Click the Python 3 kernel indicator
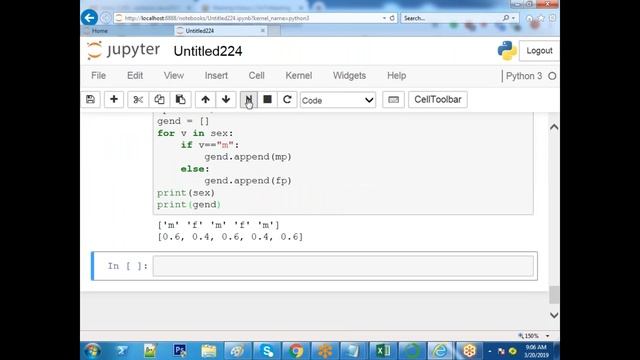Image resolution: width=640 pixels, height=360 pixels. [x=531, y=76]
